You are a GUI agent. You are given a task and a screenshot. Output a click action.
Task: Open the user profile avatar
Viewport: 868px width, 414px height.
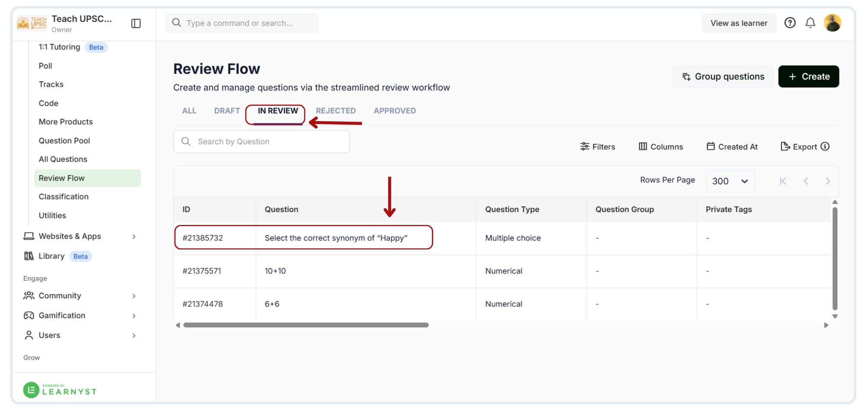point(832,23)
